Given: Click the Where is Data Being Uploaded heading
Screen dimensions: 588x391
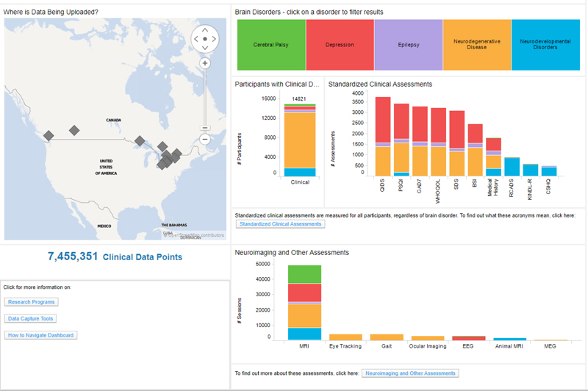Looking at the screenshot, I should 51,12.
